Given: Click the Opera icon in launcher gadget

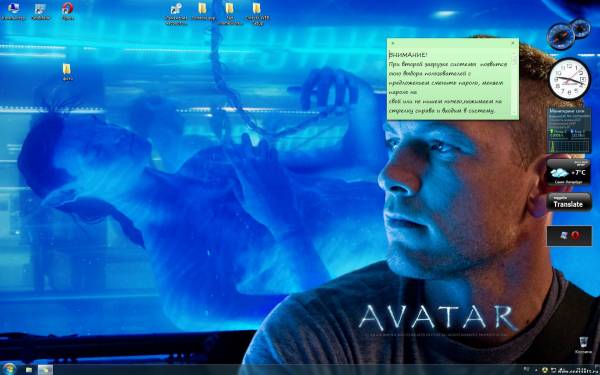Looking at the screenshot, I should (575, 235).
